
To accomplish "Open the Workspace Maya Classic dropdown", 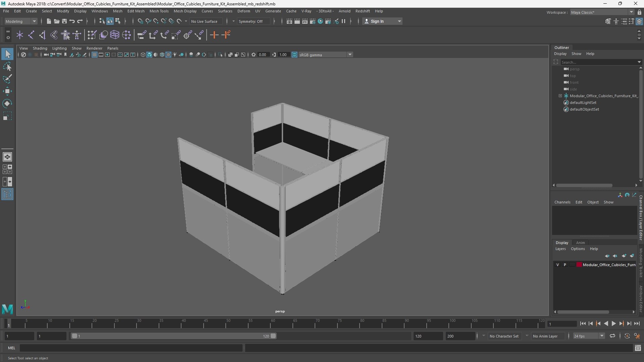I will pyautogui.click(x=602, y=12).
